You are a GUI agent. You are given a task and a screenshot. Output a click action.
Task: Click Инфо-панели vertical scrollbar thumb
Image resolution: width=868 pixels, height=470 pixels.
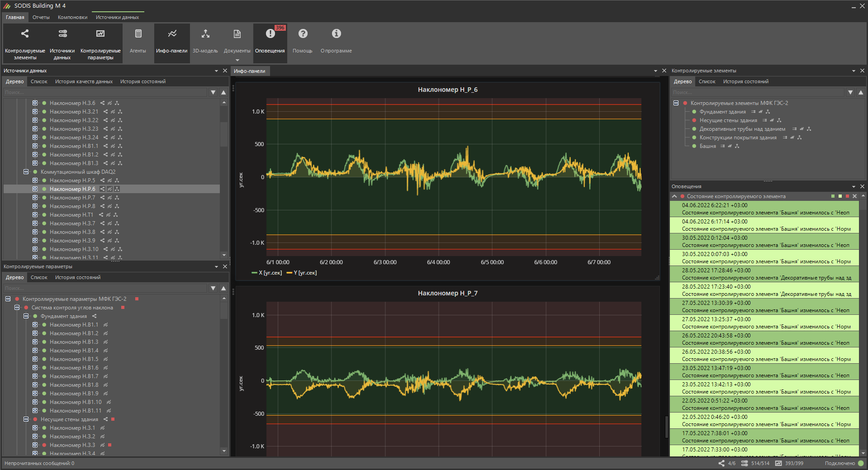pyautogui.click(x=666, y=427)
